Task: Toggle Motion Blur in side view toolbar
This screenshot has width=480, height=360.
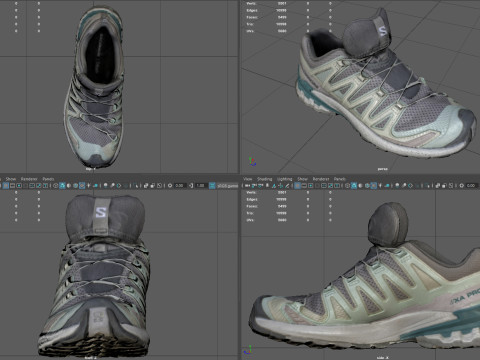Action: [x=404, y=186]
